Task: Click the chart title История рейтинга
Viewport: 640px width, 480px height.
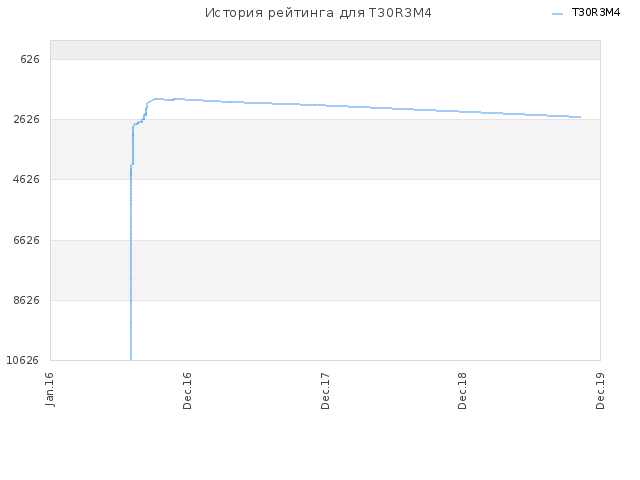Action: (x=318, y=13)
